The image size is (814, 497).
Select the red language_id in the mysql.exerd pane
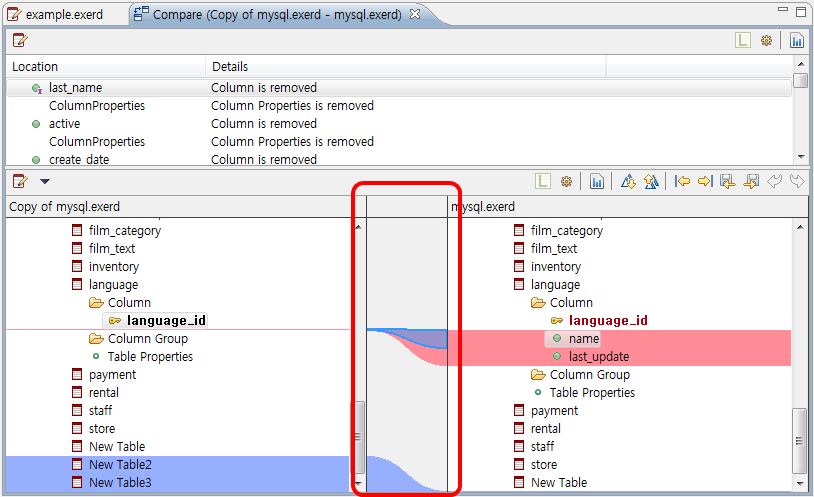coord(608,320)
